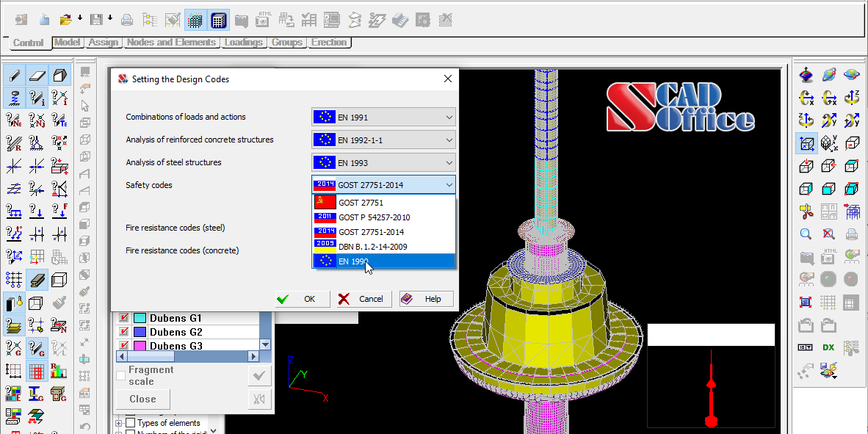Click the calculator grid toolbar icon
This screenshot has width=868, height=434.
(218, 21)
